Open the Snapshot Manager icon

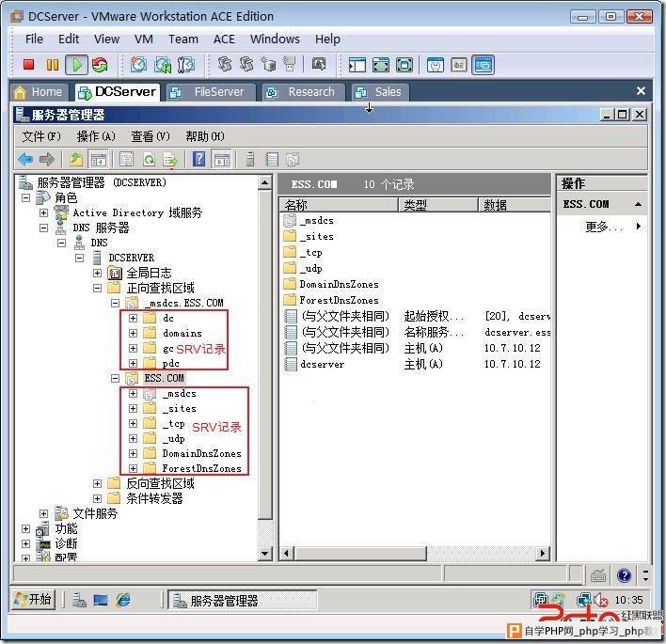tap(186, 65)
